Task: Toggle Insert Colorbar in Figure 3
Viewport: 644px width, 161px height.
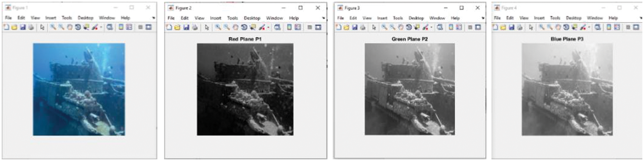Action: click(451, 27)
